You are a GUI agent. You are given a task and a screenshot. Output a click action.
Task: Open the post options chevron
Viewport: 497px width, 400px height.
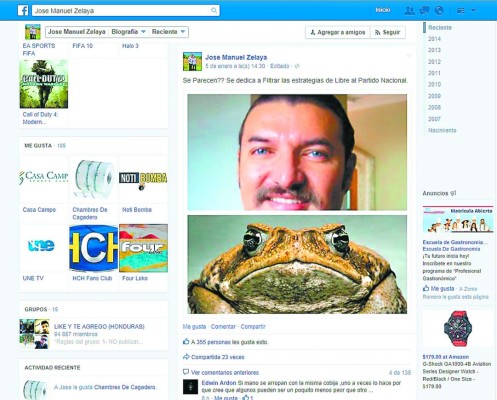tap(408, 55)
